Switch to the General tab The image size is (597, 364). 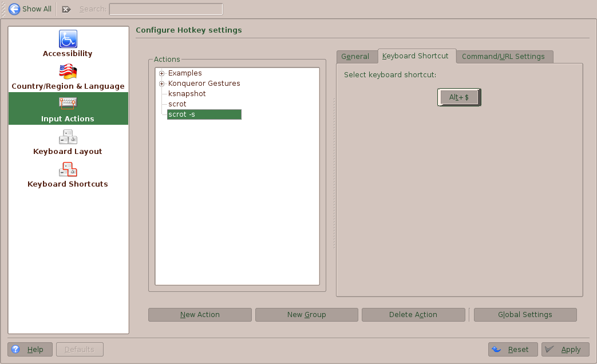[355, 57]
